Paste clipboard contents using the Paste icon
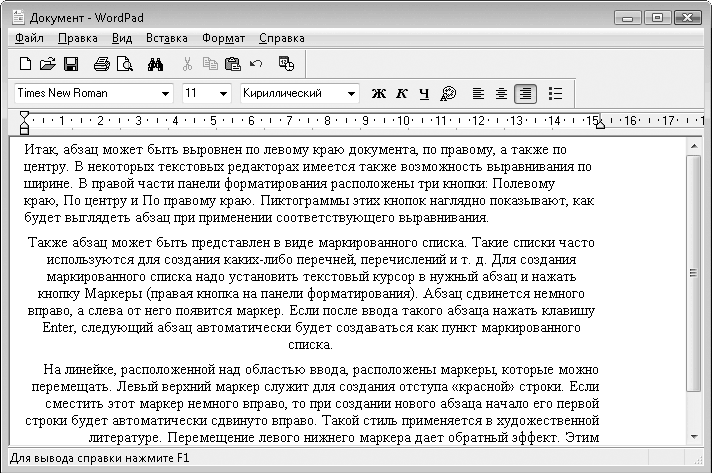712x473 pixels. click(x=233, y=64)
